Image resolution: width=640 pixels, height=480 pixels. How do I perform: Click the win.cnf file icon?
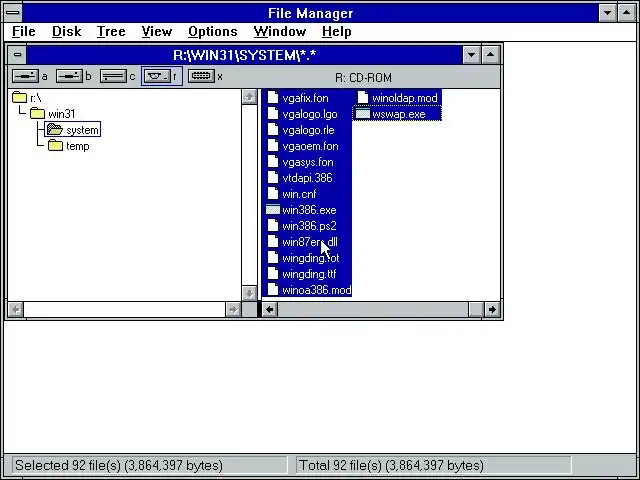273,194
